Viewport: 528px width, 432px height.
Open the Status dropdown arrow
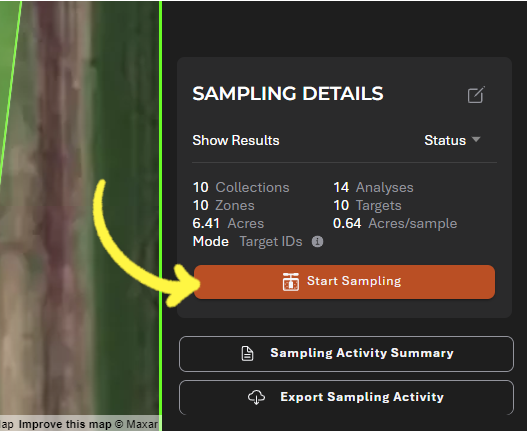point(476,139)
